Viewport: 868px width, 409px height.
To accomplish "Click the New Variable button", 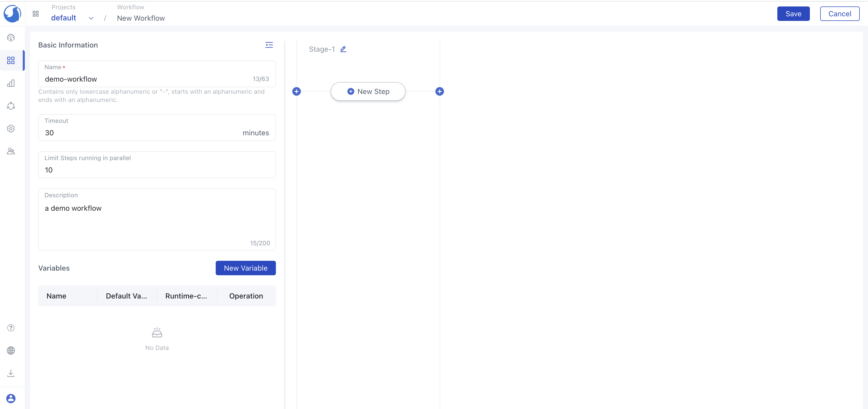I will 246,268.
